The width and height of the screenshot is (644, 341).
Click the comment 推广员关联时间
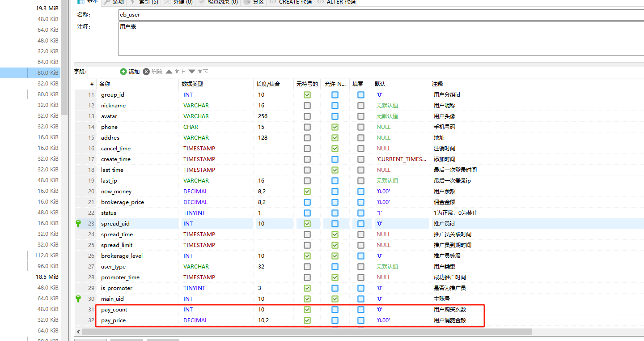(x=453, y=234)
